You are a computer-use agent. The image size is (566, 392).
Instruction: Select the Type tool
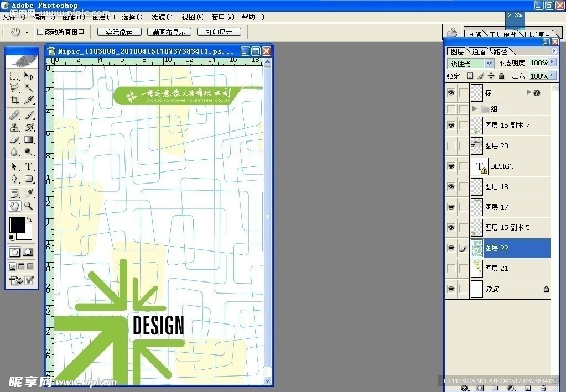(x=29, y=166)
